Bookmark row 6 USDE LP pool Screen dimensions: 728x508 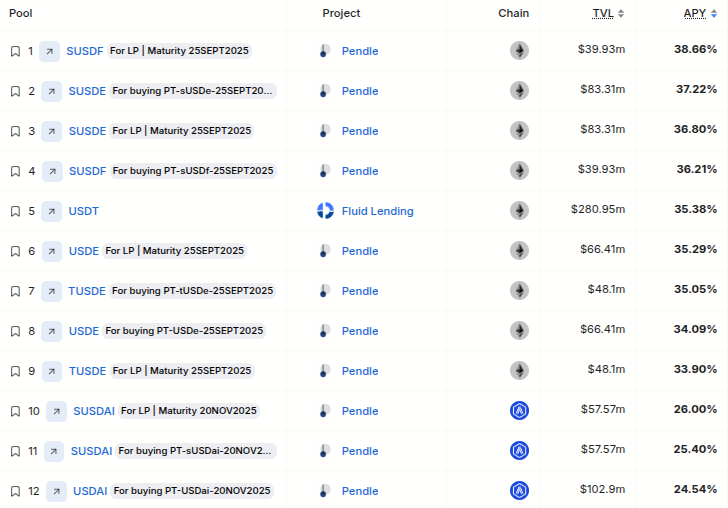[x=15, y=251]
